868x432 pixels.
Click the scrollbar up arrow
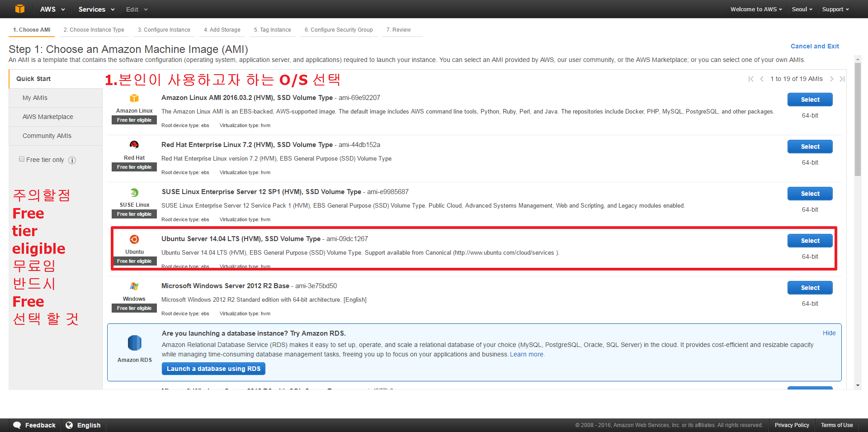coord(858,59)
